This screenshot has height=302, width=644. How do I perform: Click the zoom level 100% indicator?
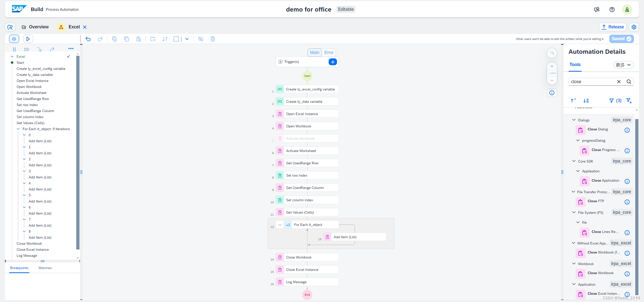(x=552, y=73)
